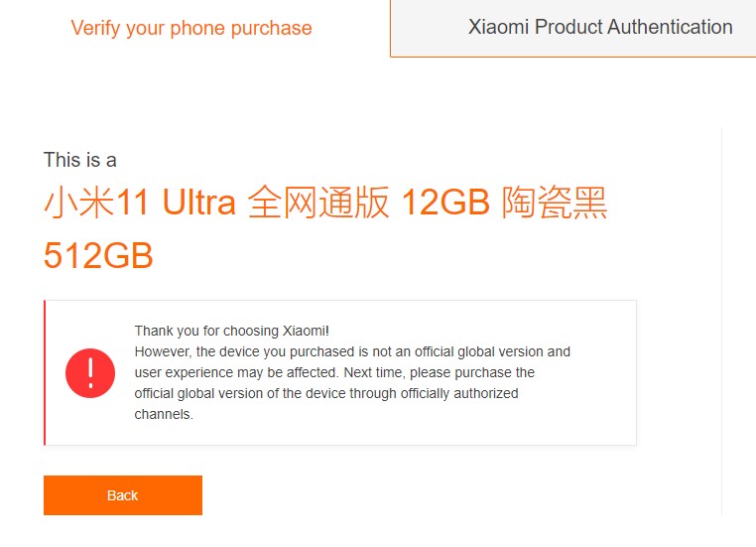Image resolution: width=756 pixels, height=547 pixels.
Task: Switch to Verify your phone purchase tab
Action: tap(191, 28)
